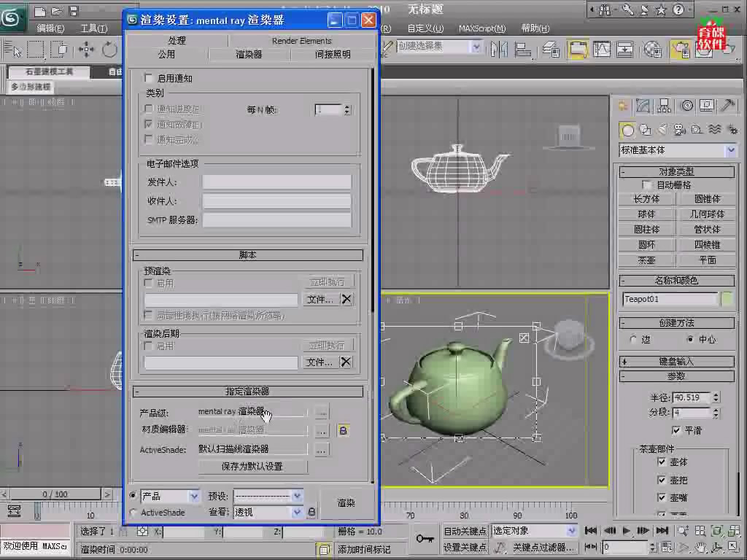Toggle the 自动栅格 checkbox

[x=646, y=184]
